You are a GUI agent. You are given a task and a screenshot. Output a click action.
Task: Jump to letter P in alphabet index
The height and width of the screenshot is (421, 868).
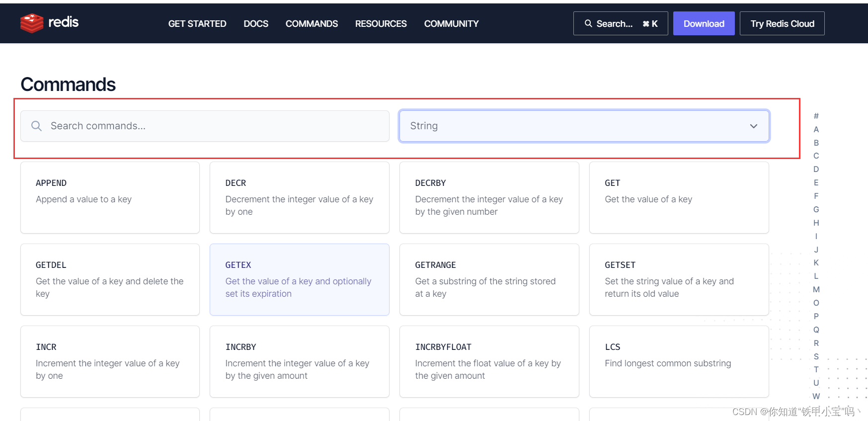[816, 316]
